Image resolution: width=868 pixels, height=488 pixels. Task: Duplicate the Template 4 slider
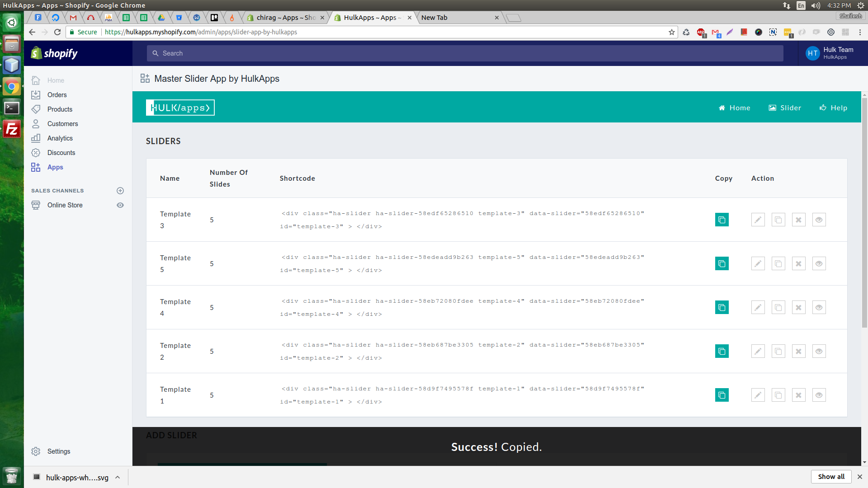[x=778, y=307]
